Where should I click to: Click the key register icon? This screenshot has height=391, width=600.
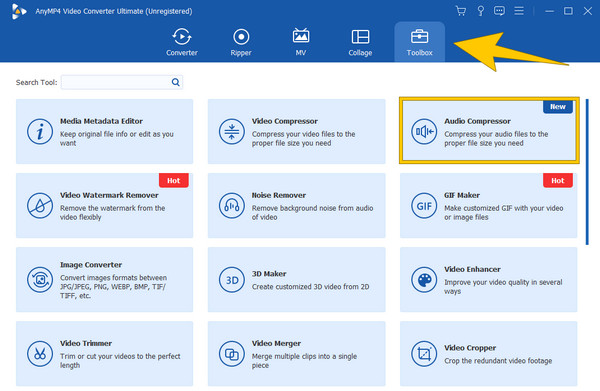coord(481,11)
